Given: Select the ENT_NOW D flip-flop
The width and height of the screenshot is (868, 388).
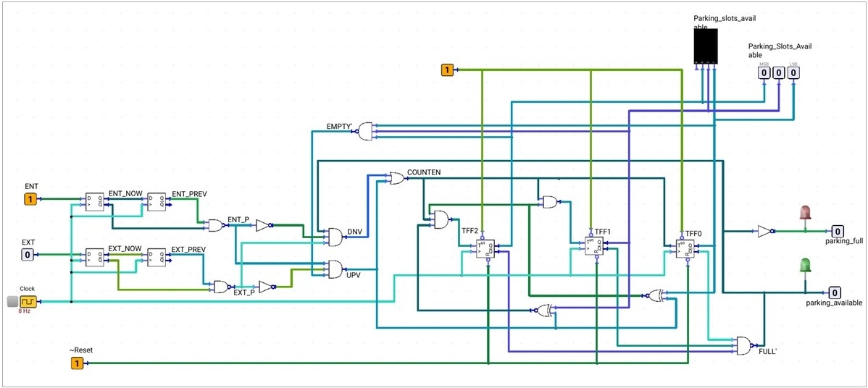Looking at the screenshot, I should [x=95, y=202].
